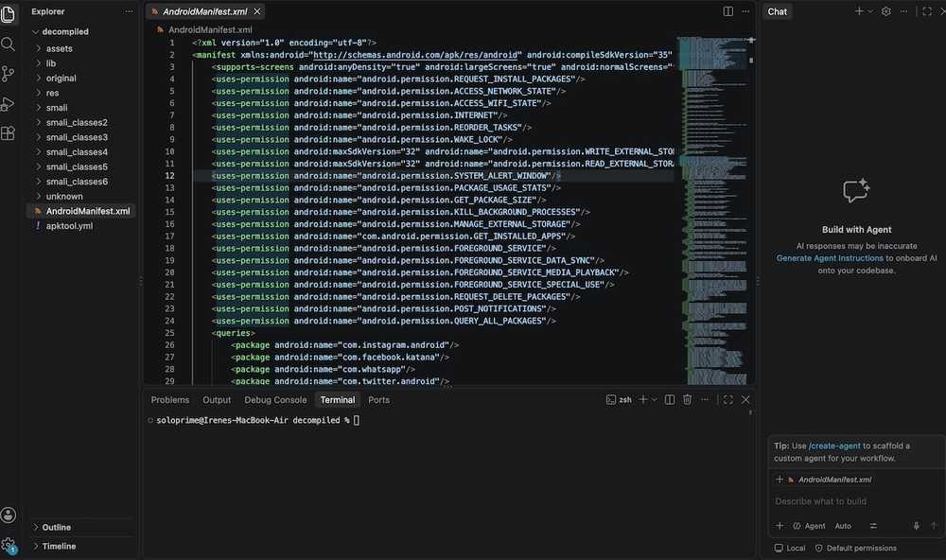Expand the Outline section
Screen dimensions: 946x560
pos(56,527)
